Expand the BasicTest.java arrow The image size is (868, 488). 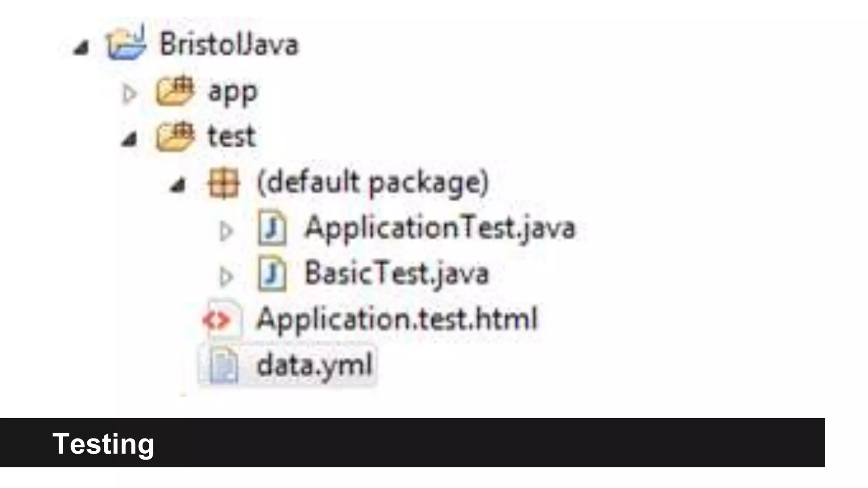click(x=225, y=277)
